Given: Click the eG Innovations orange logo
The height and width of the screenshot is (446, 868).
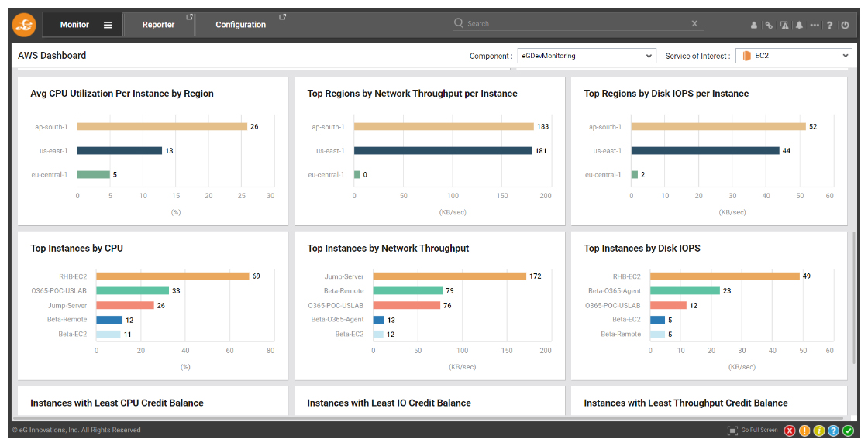Looking at the screenshot, I should pos(24,25).
